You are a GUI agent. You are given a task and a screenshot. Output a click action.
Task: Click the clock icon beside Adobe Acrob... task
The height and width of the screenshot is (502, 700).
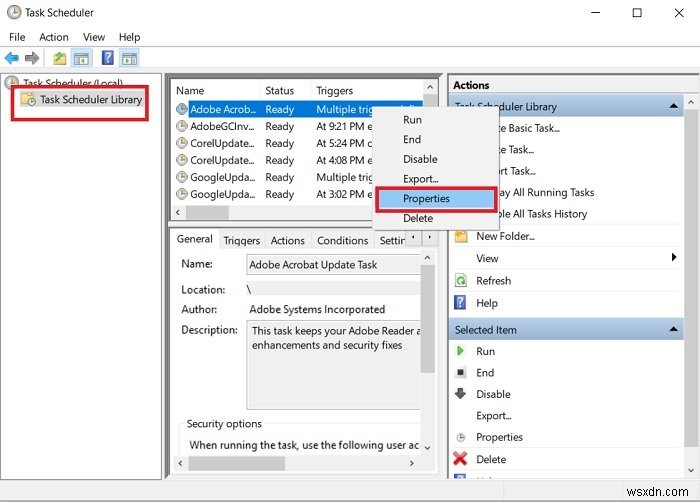coord(182,109)
